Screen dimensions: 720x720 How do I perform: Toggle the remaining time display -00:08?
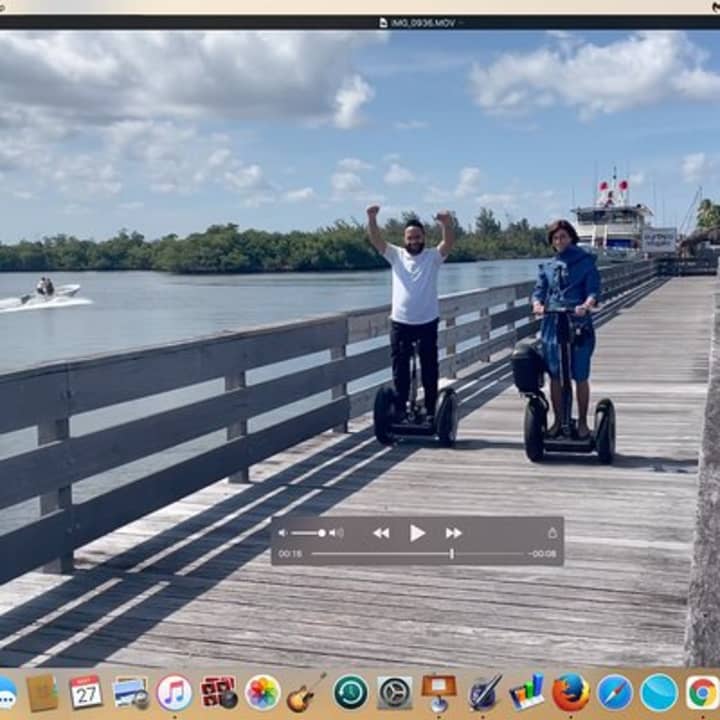(543, 554)
